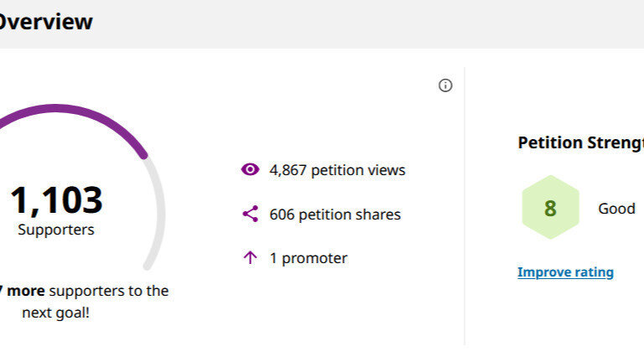Screen dimensions: 644x362
Task: Click the info circle icon
Action: click(x=445, y=85)
